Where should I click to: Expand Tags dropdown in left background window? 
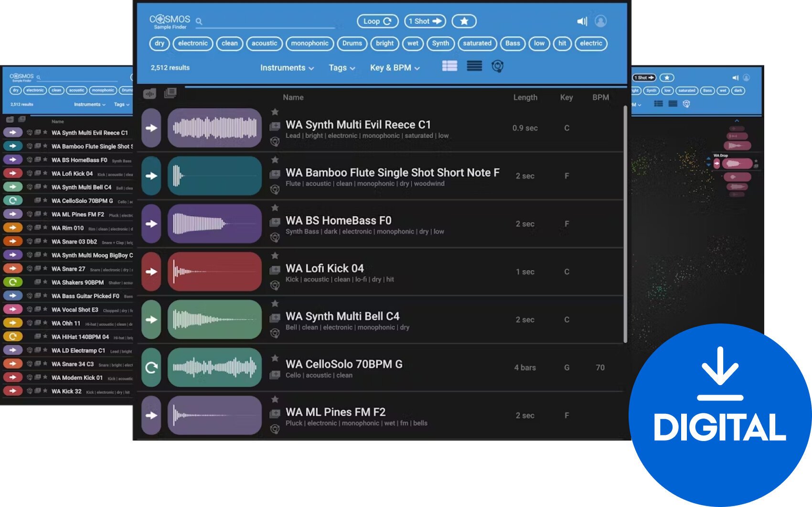coord(122,104)
